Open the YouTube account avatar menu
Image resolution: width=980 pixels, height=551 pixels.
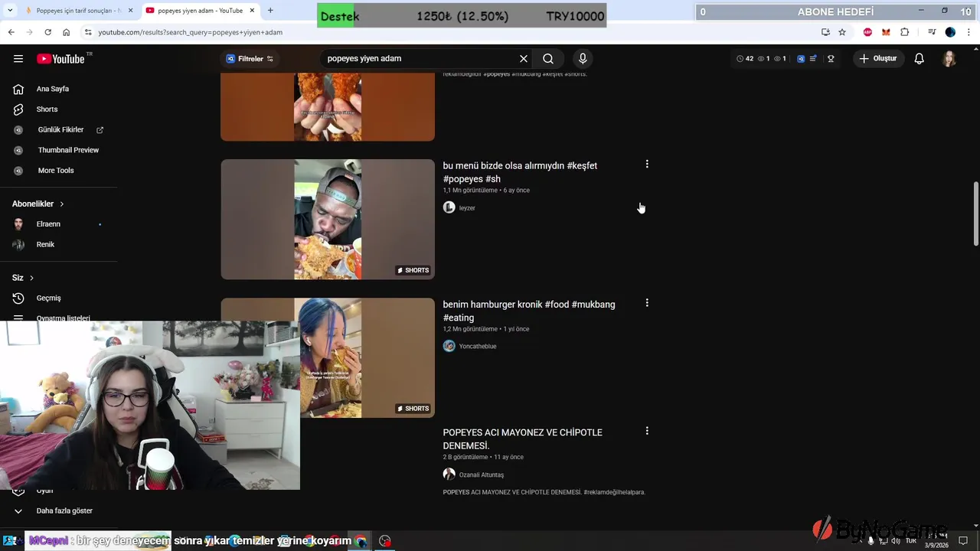949,59
